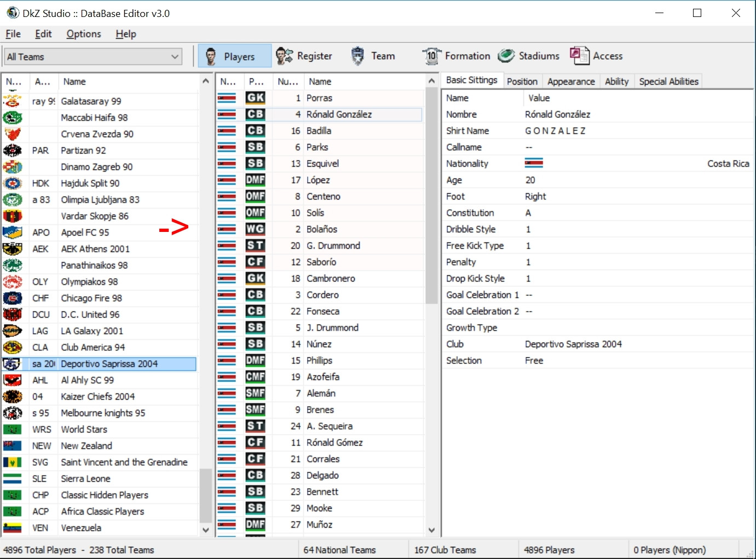
Task: Select team Sierra Leone
Action: [x=99, y=479]
